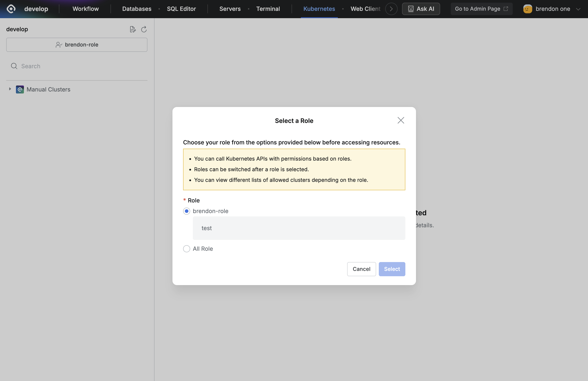The width and height of the screenshot is (588, 381).
Task: Switch to the SQL Editor tab
Action: click(x=181, y=9)
